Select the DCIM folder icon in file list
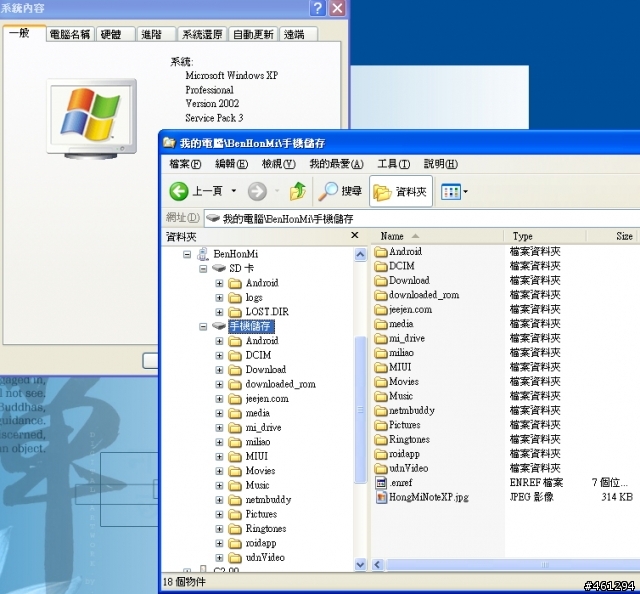 click(x=381, y=266)
